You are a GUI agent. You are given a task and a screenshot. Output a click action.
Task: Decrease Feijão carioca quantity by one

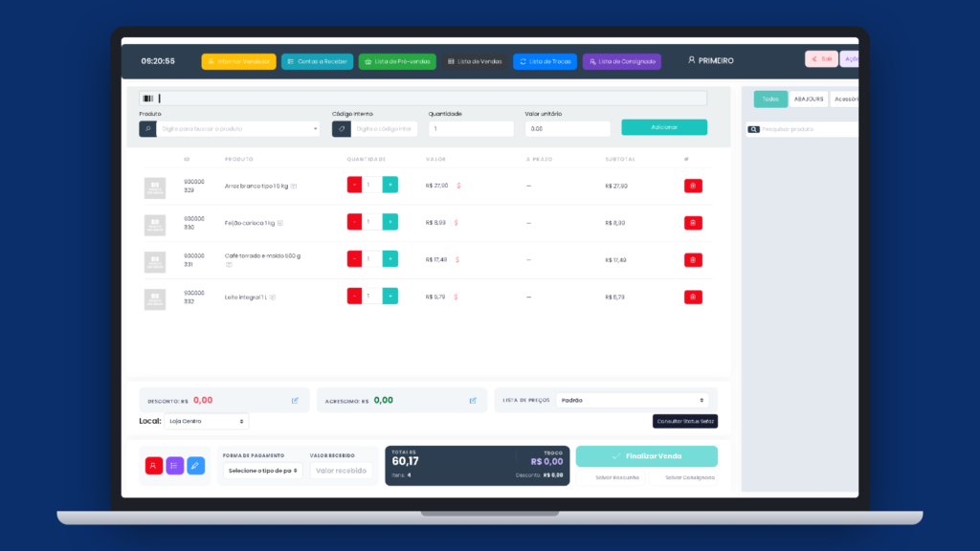coord(354,222)
